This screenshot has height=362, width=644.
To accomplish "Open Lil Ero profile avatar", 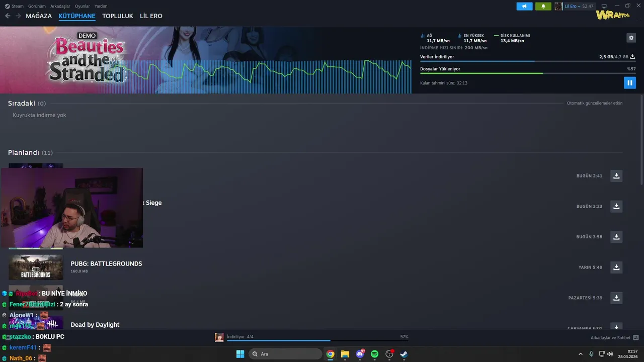I will tap(558, 6).
